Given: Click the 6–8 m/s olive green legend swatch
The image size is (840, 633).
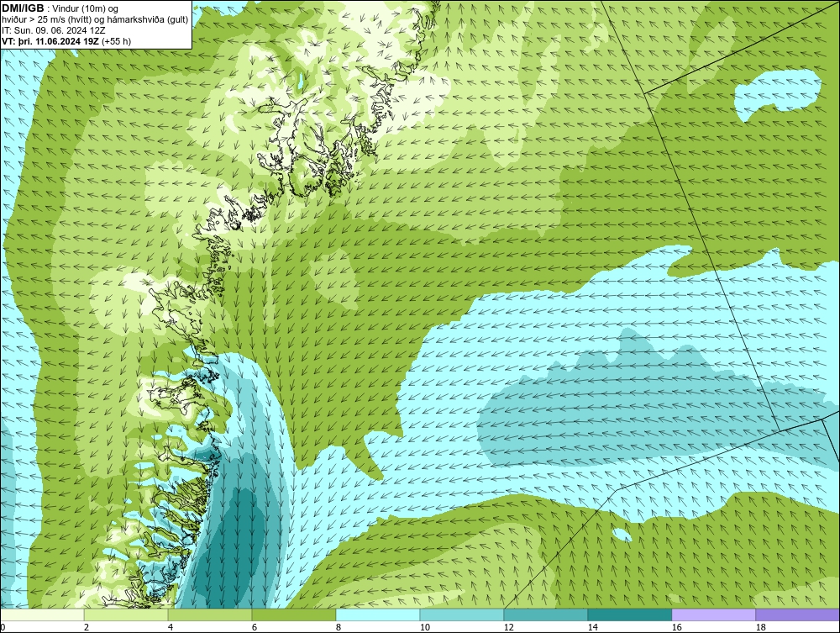Looking at the screenshot, I should (x=293, y=615).
